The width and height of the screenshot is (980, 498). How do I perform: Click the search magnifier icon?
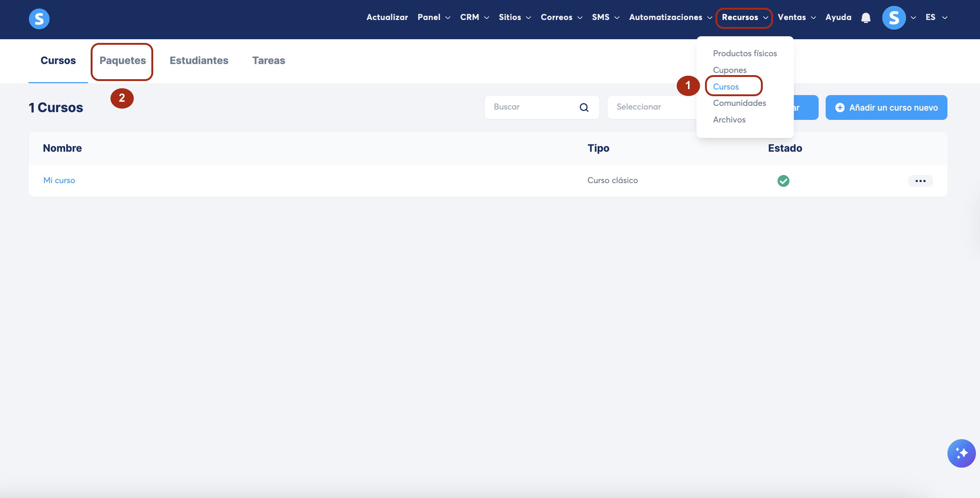[x=584, y=108]
